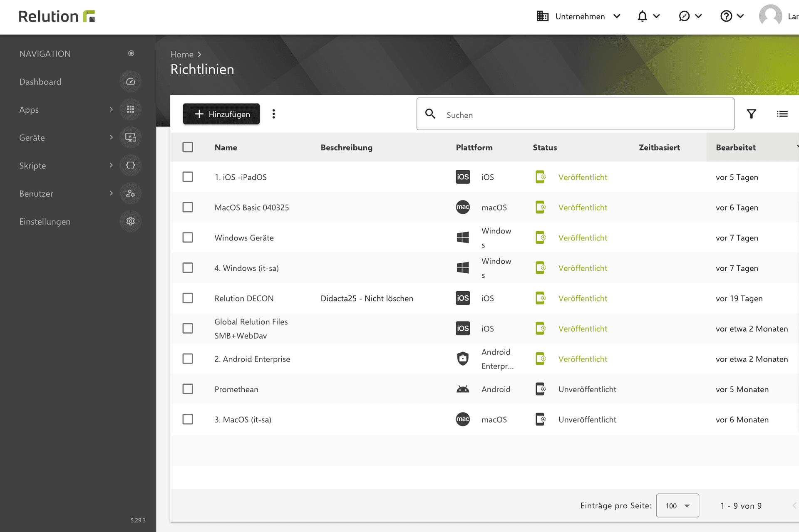
Task: Check the Global Relution Files checkbox
Action: [188, 329]
